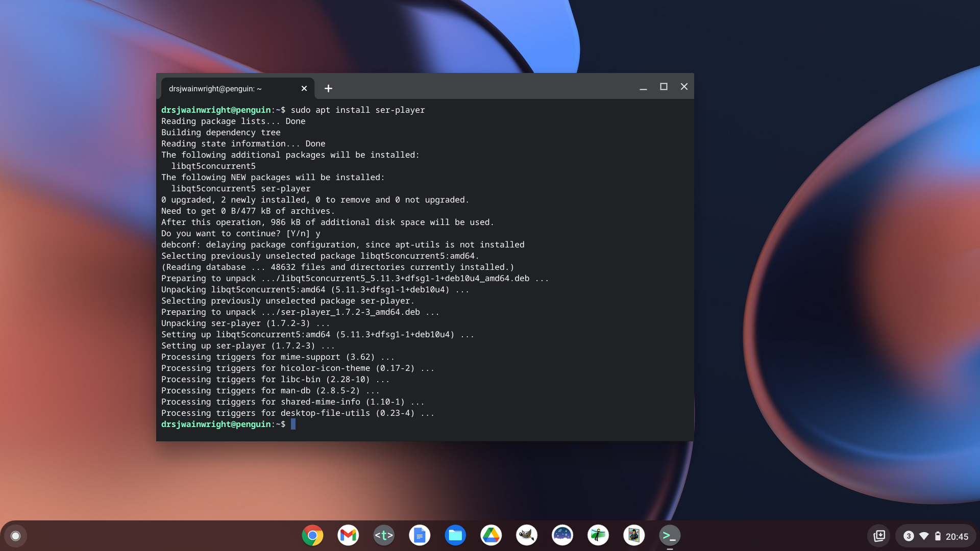Launch Gmail from the shelf
This screenshot has height=551, width=980.
(x=348, y=535)
